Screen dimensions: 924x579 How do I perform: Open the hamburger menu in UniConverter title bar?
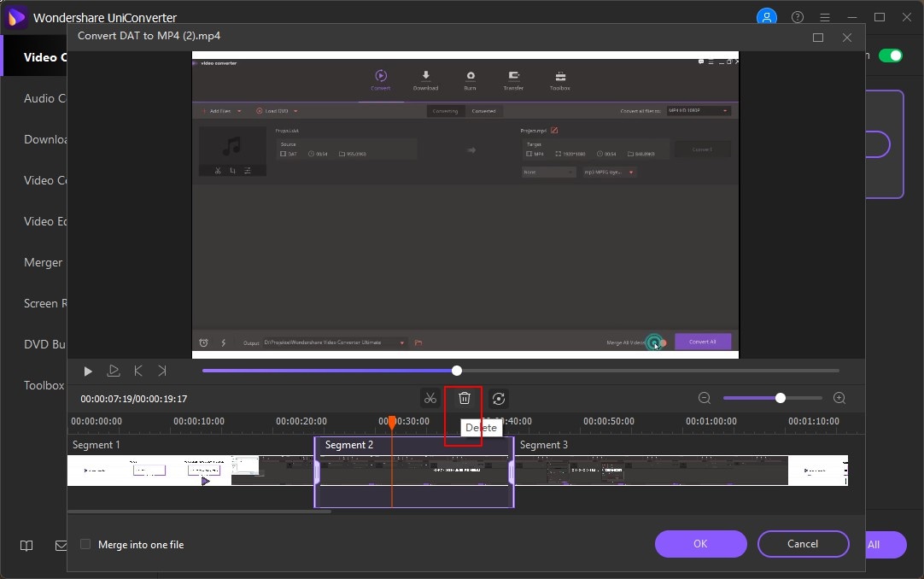(x=825, y=17)
